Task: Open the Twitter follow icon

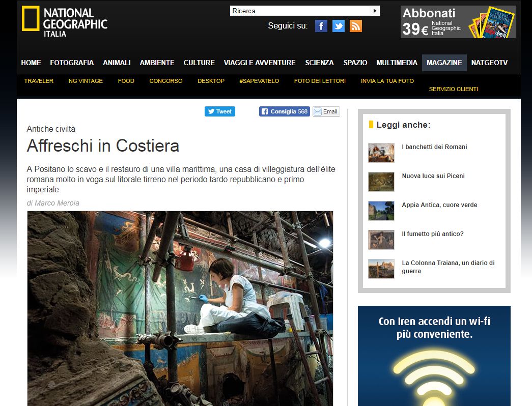Action: [338, 26]
